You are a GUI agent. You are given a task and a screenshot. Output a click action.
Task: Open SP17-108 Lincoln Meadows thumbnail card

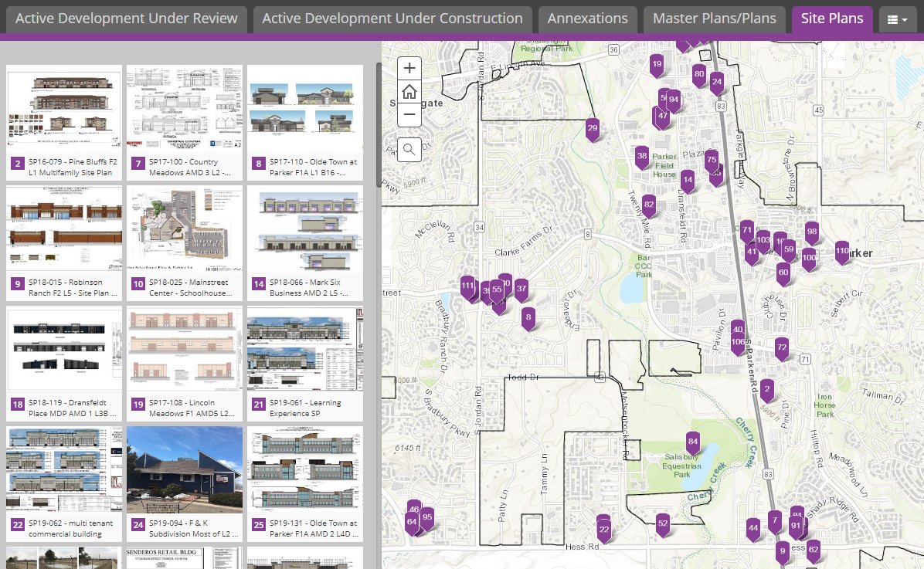[185, 364]
